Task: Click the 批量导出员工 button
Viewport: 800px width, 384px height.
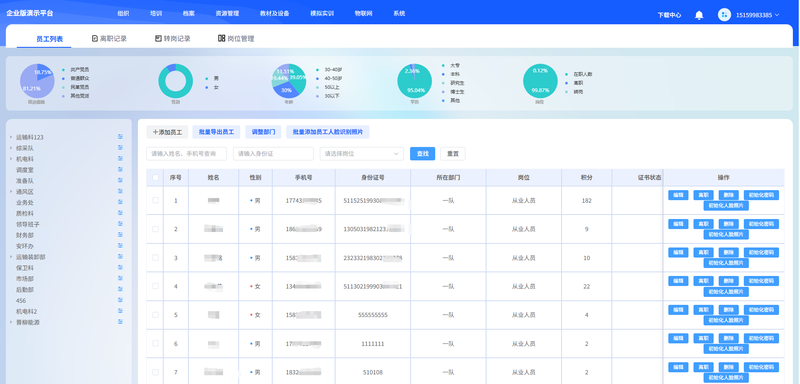Action: (x=216, y=132)
